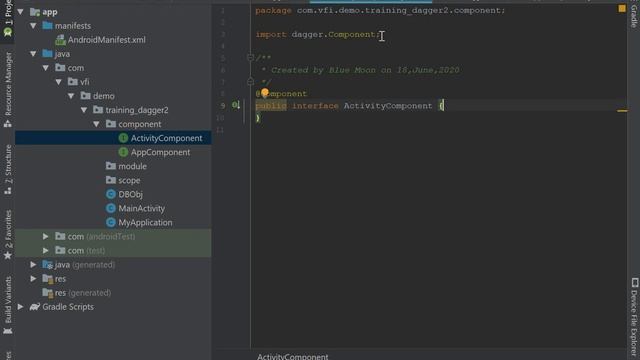Click the ActivityComponent interface icon

pos(123,138)
